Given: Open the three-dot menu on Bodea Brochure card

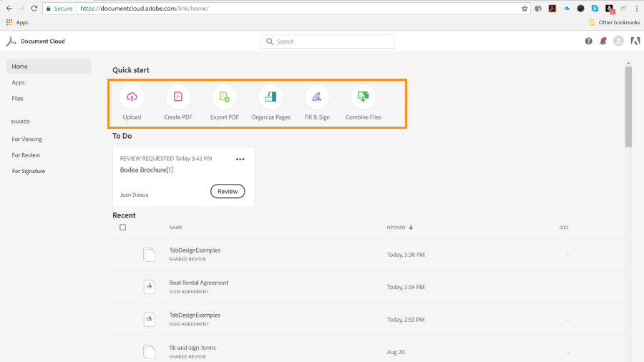Looking at the screenshot, I should coord(240,160).
